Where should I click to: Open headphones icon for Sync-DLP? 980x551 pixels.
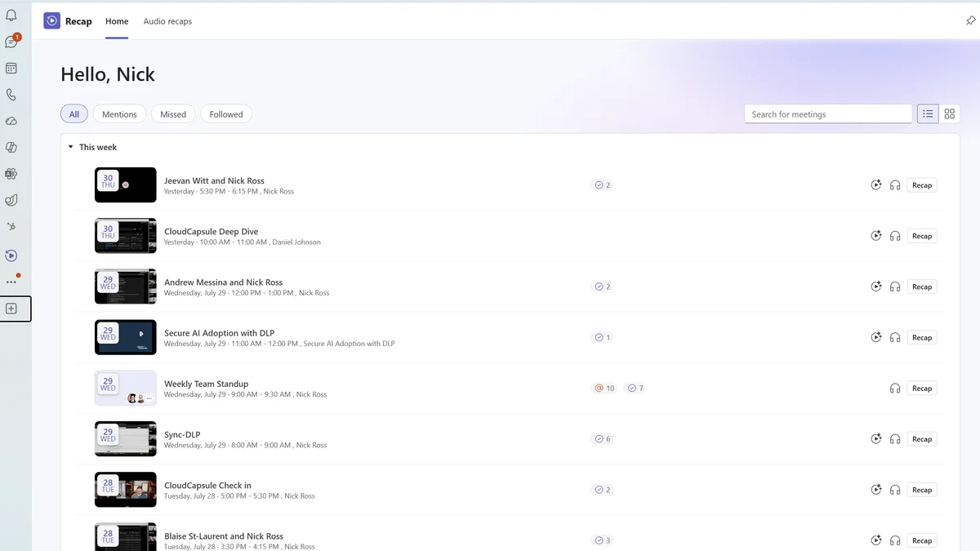click(895, 439)
